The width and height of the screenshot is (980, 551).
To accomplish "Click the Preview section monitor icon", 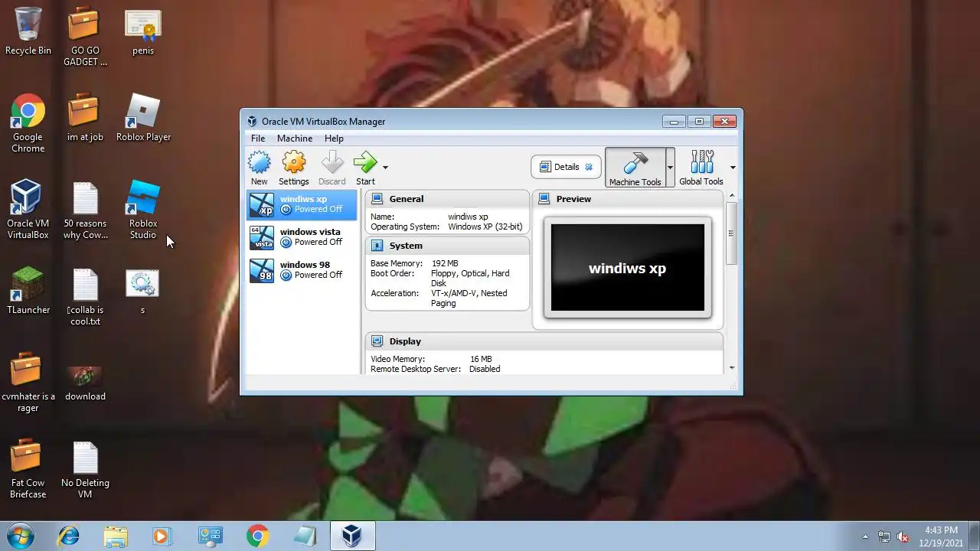I will (544, 199).
